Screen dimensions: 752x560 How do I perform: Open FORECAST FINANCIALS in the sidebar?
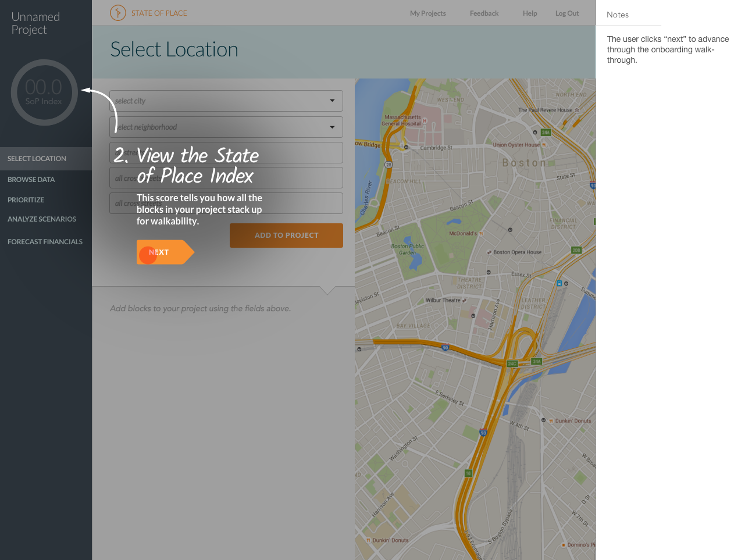tap(45, 241)
